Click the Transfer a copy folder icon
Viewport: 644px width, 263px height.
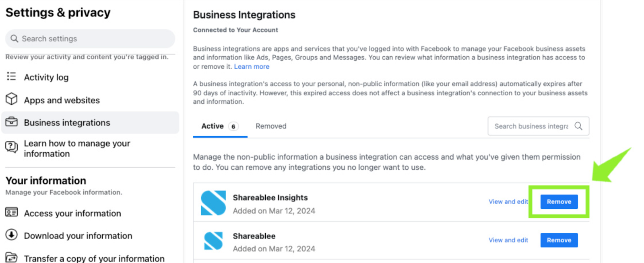click(x=12, y=257)
